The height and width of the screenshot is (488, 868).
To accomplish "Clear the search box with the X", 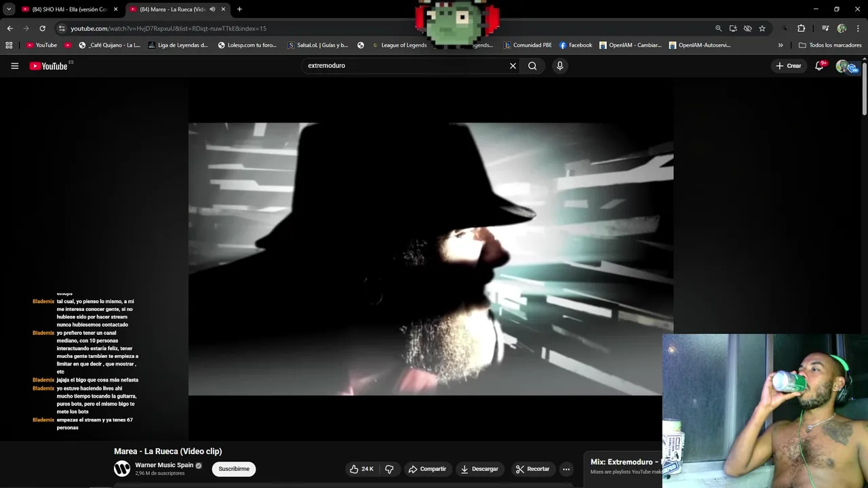I will (513, 66).
